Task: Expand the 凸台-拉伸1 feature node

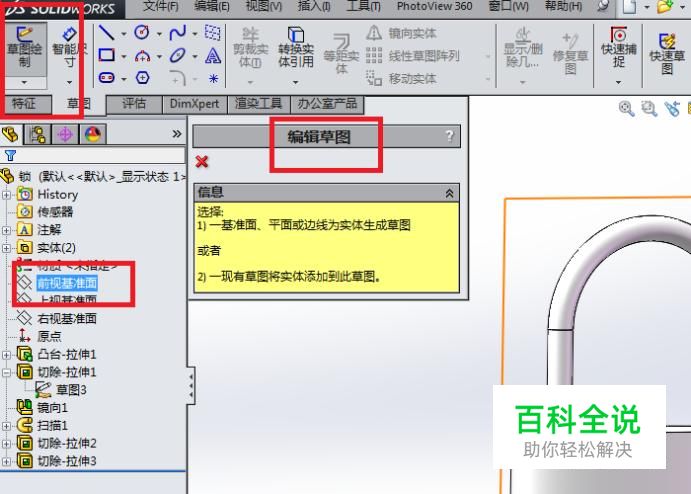Action: pyautogui.click(x=6, y=355)
